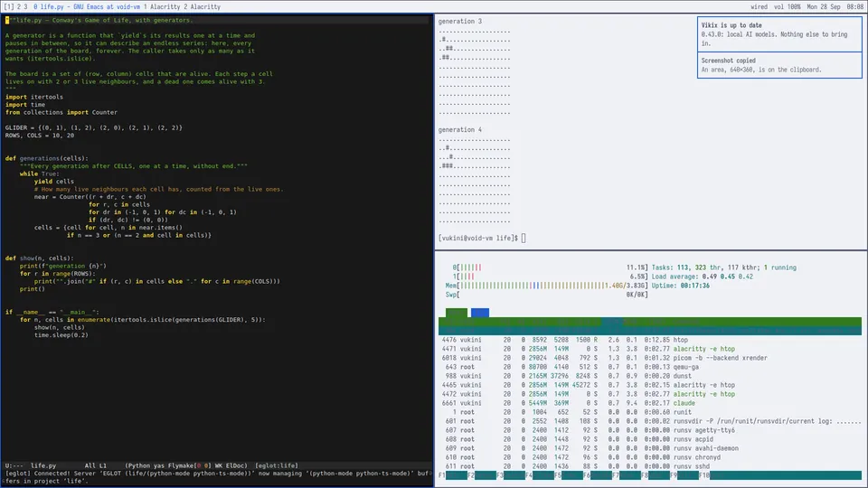Focus the life.py GNU Emacs window title
This screenshot has height=488, width=868.
click(87, 6)
